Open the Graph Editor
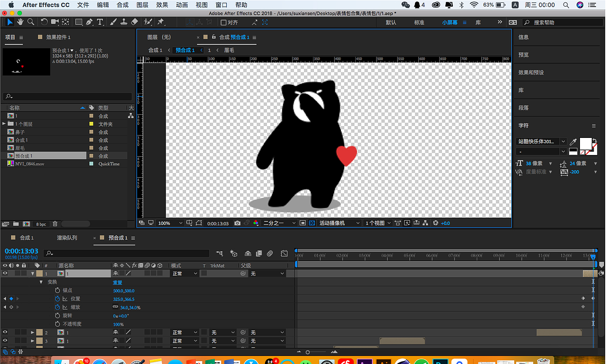This screenshot has height=364, width=607. point(284,254)
